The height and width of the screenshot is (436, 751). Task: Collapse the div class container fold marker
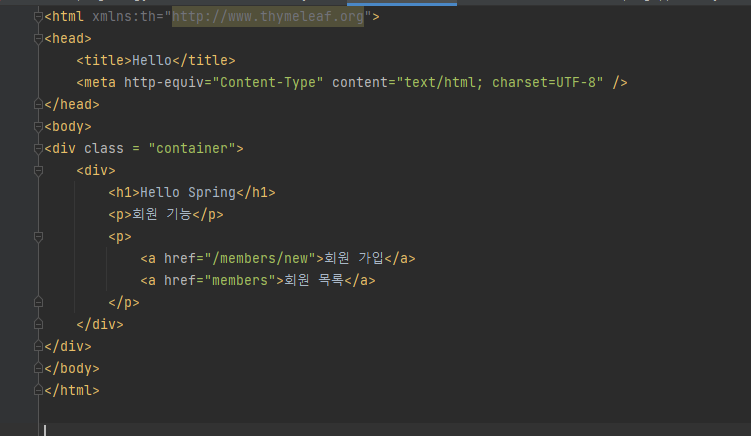[x=39, y=149]
